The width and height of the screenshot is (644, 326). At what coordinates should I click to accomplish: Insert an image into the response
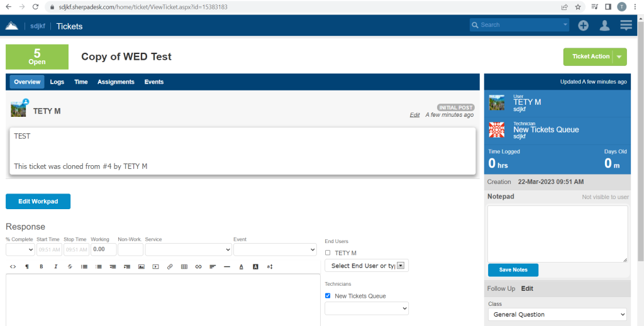point(142,266)
